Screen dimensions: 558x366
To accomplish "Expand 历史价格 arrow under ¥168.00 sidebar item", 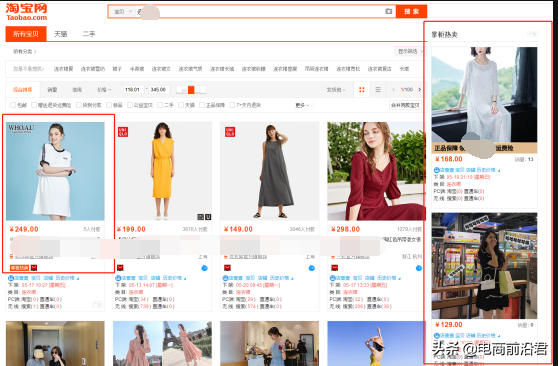I will coord(499,171).
